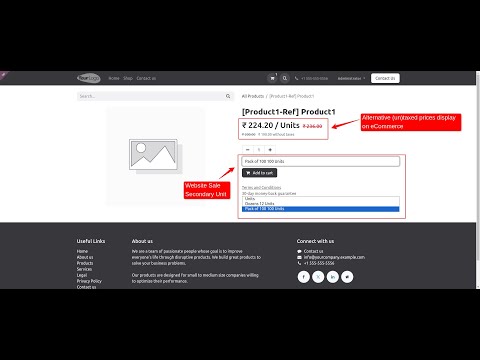Open the Contact us link under Useful Links
Viewport: 480px width, 360px height.
point(86,287)
